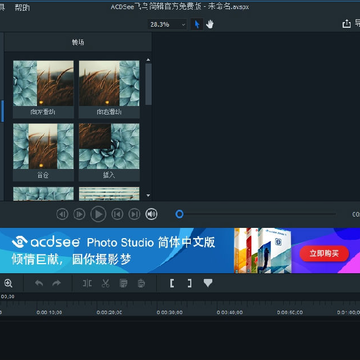Click the transitions list scroll-down arrow
Viewport: 360px width, 360px height.
(148, 196)
